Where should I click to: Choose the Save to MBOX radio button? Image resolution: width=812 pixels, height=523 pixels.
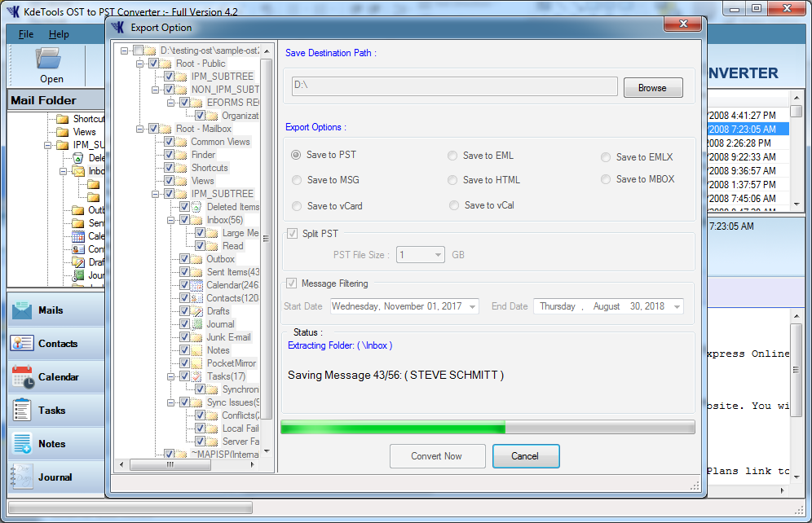click(x=606, y=179)
